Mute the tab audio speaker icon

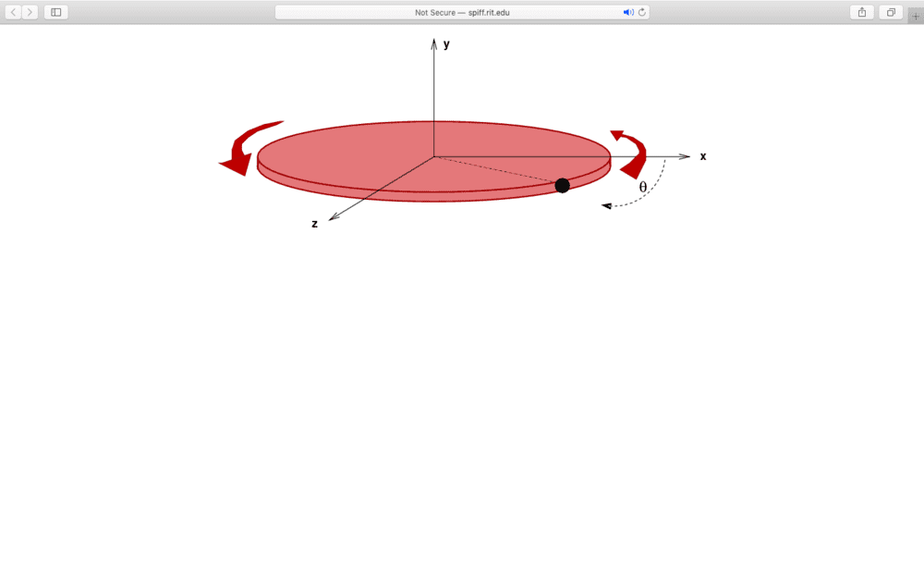[628, 12]
